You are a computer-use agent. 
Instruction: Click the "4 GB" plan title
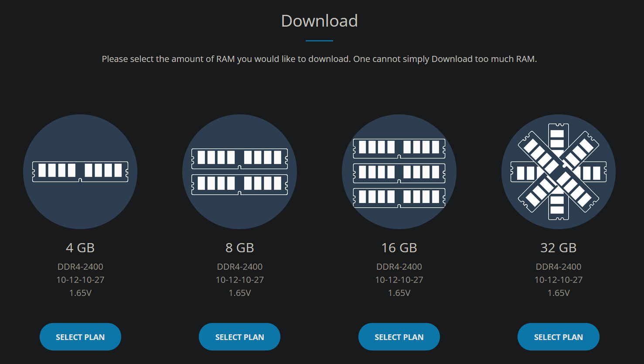pos(80,247)
